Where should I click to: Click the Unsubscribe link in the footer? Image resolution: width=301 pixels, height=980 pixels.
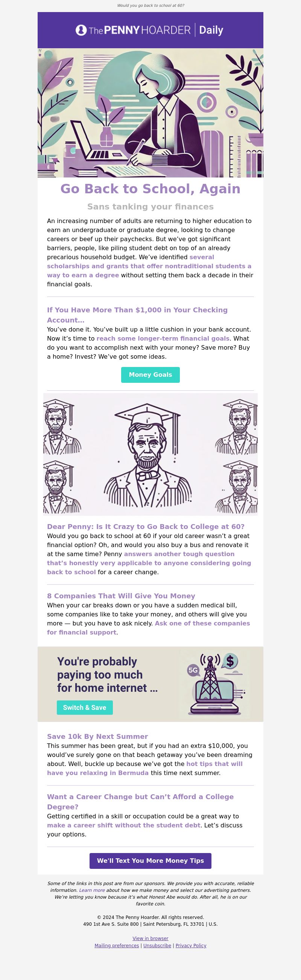157,945
